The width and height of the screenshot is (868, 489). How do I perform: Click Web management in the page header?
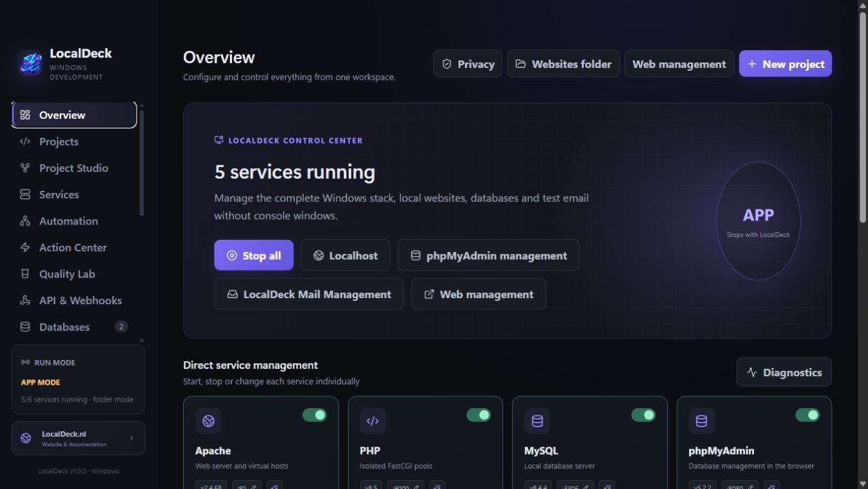(x=679, y=64)
